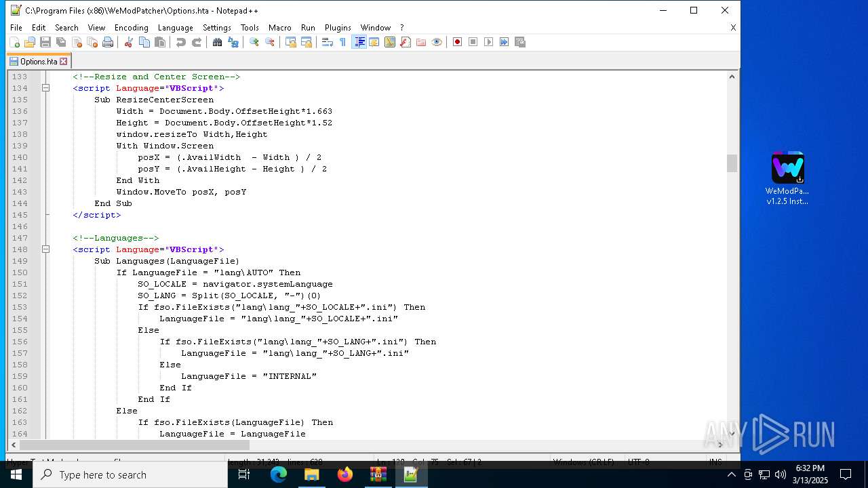Open Folder as Workspace icon

click(421, 42)
